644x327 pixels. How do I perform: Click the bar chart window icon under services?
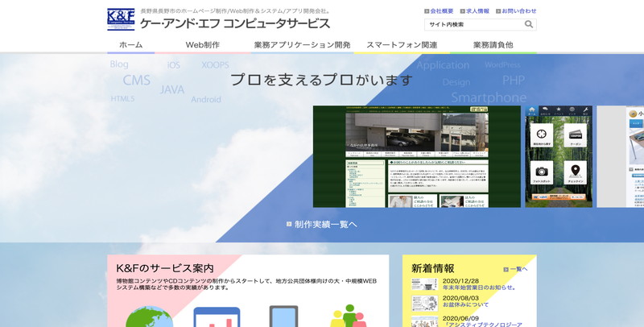[x=217, y=317]
